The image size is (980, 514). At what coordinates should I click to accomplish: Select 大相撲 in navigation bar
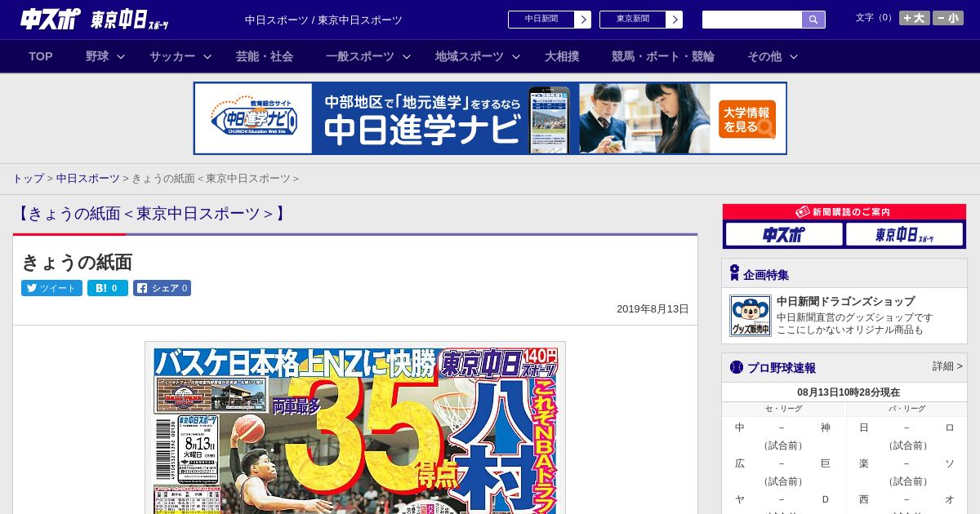[x=562, y=56]
